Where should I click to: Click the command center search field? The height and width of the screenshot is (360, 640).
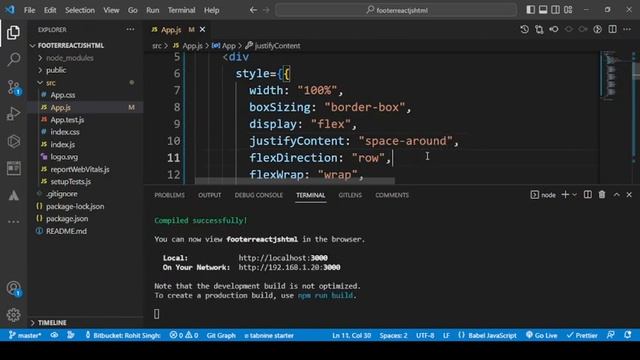(396, 10)
